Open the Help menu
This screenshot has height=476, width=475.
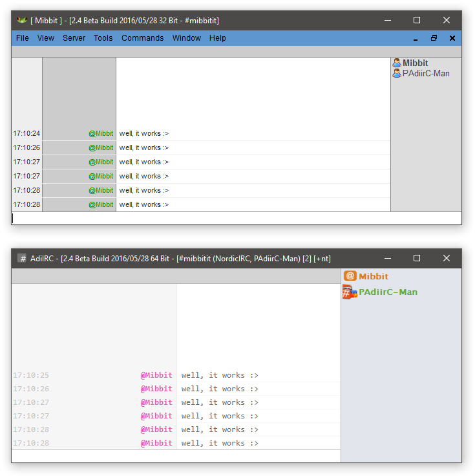(x=218, y=38)
